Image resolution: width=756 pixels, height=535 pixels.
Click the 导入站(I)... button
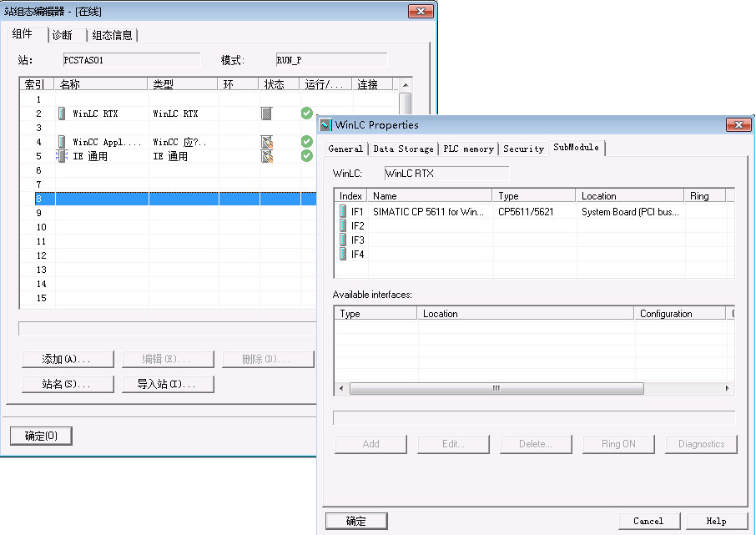(168, 384)
